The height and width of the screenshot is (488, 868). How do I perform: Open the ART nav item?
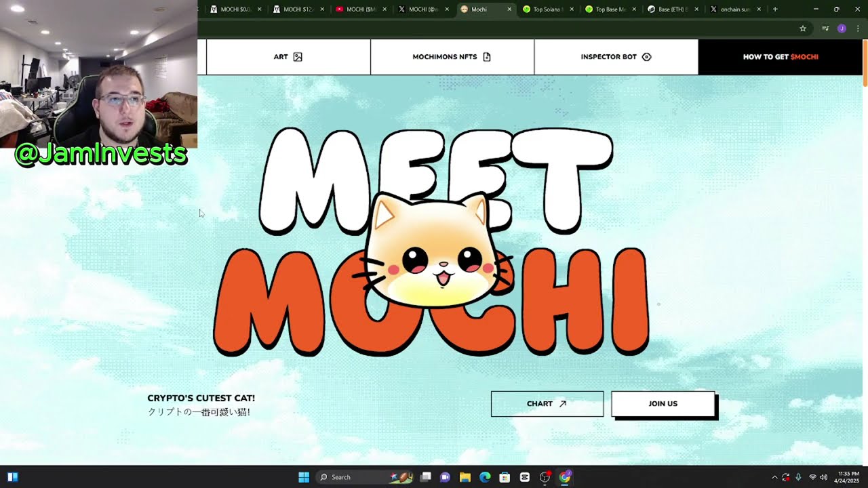288,57
